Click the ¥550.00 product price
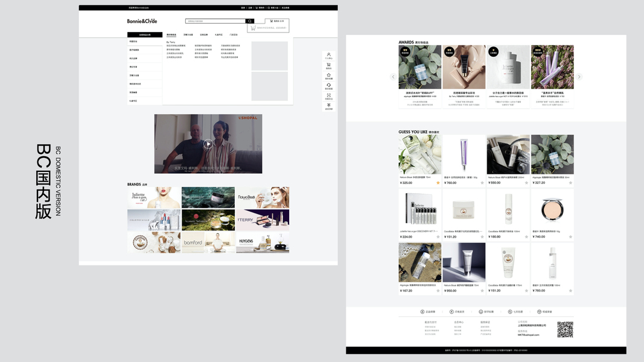Viewport: 644px width, 362px height. [x=494, y=183]
